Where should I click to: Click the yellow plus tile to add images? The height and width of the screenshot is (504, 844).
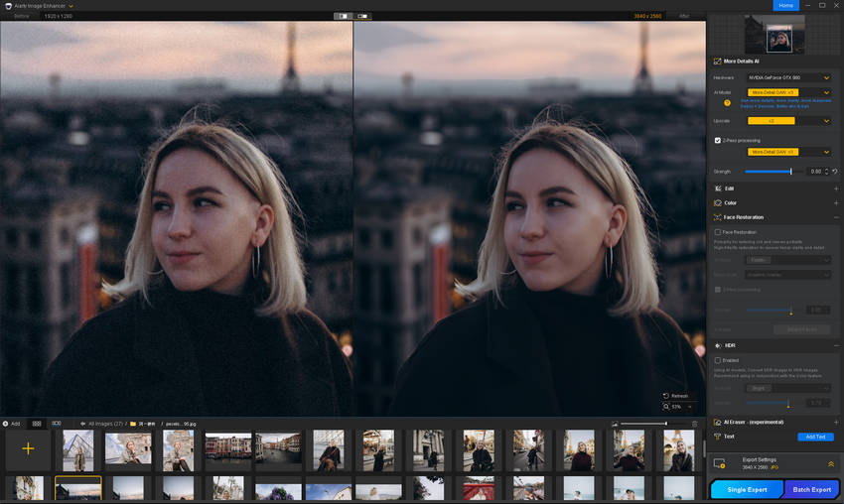[28, 448]
